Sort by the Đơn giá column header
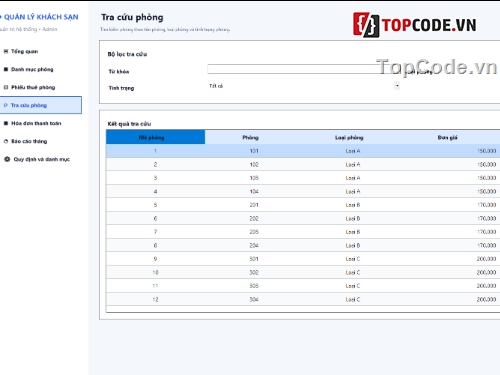 [x=448, y=137]
